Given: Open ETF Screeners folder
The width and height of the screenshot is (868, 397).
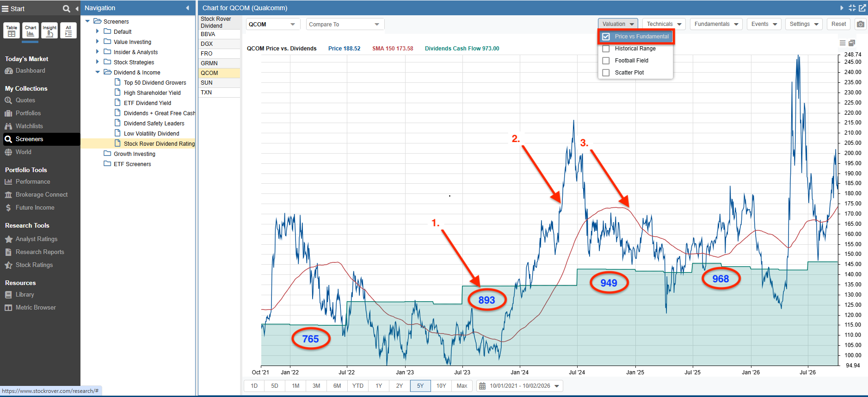Looking at the screenshot, I should (132, 164).
